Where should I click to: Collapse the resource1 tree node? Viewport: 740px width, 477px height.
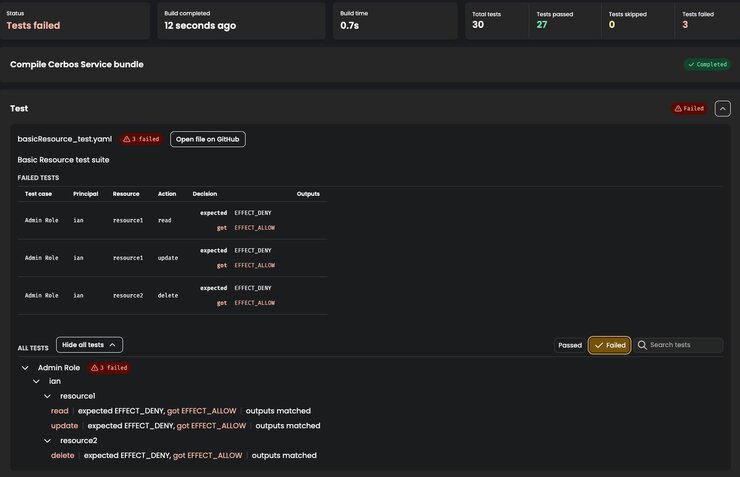click(47, 396)
